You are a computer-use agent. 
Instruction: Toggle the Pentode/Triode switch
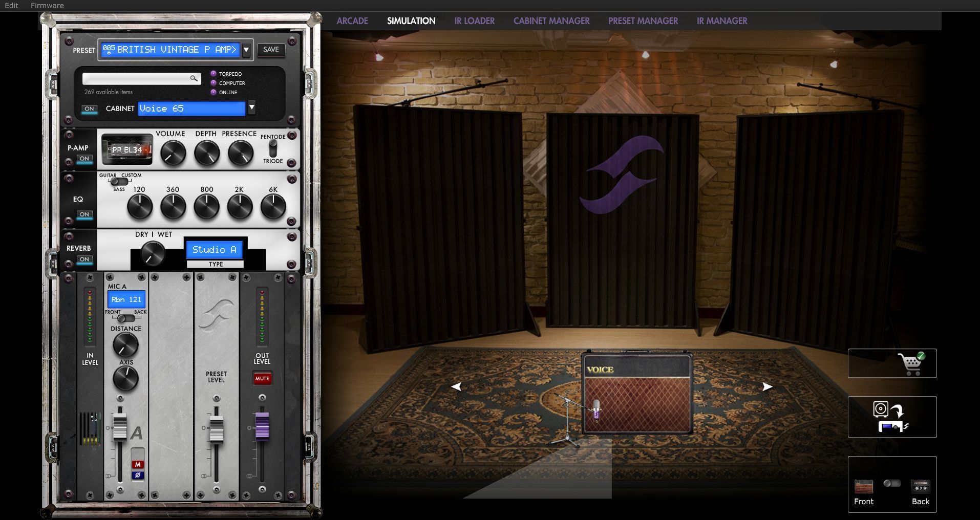click(x=273, y=148)
